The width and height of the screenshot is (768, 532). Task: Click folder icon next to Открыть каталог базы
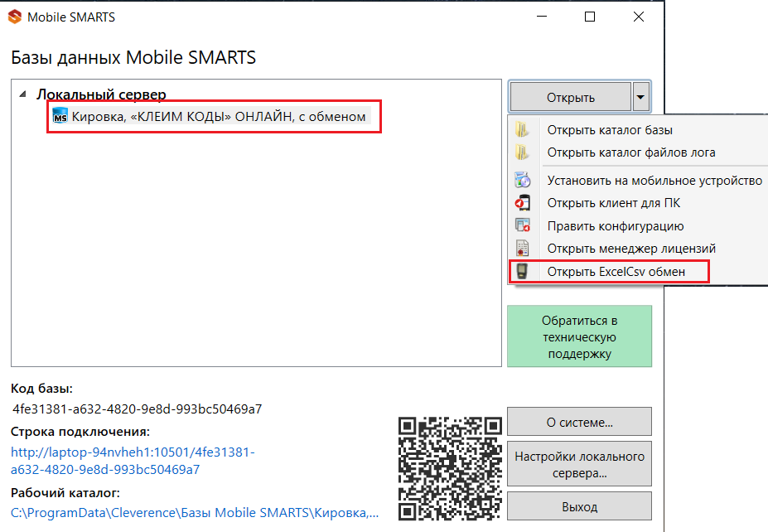click(522, 130)
